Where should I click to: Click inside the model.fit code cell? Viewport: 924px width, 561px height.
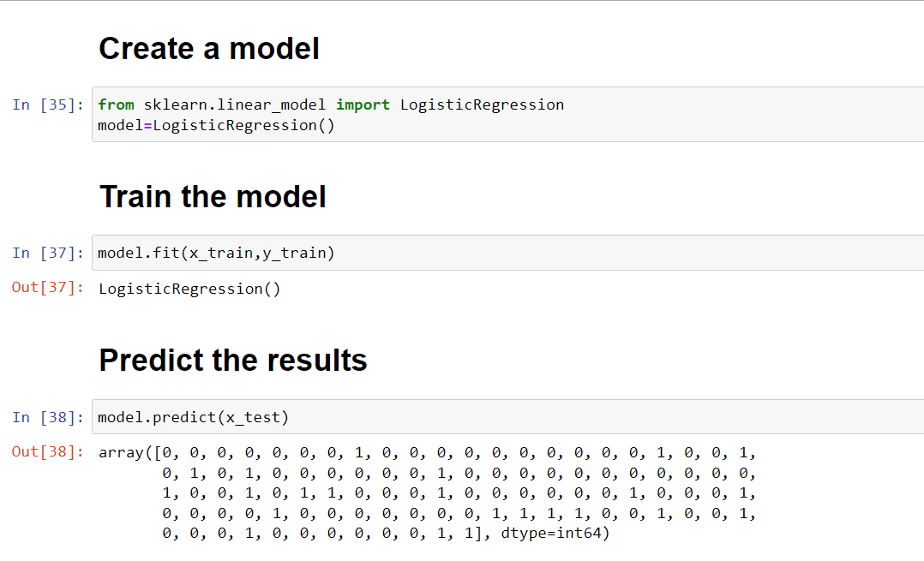(x=514, y=253)
